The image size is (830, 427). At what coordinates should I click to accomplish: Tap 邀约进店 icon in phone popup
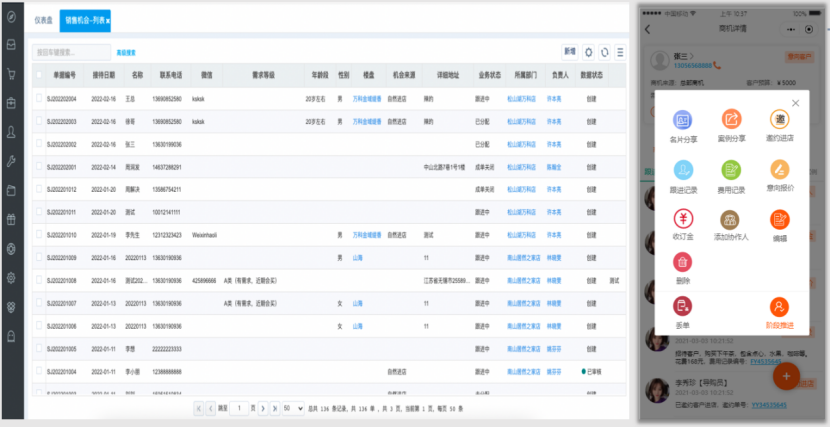(780, 119)
